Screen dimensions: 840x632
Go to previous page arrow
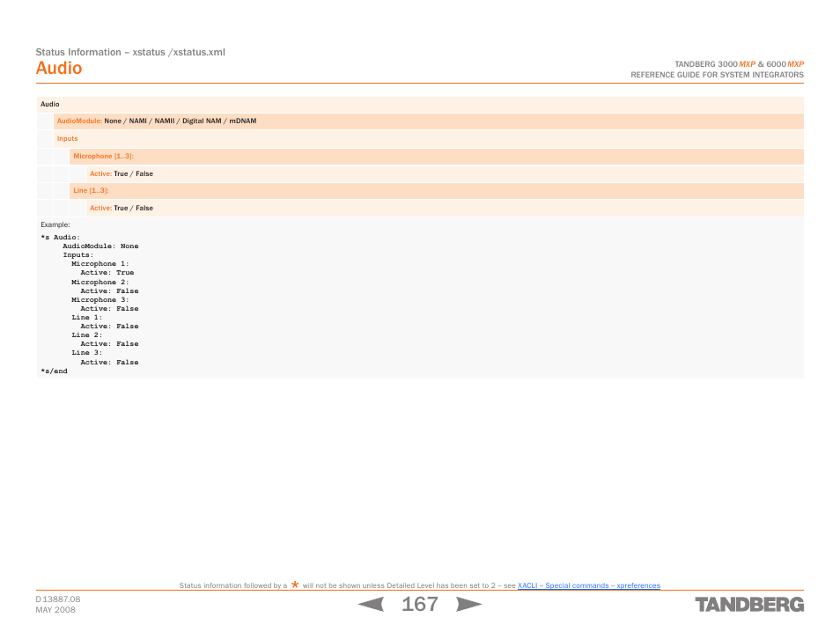click(371, 604)
